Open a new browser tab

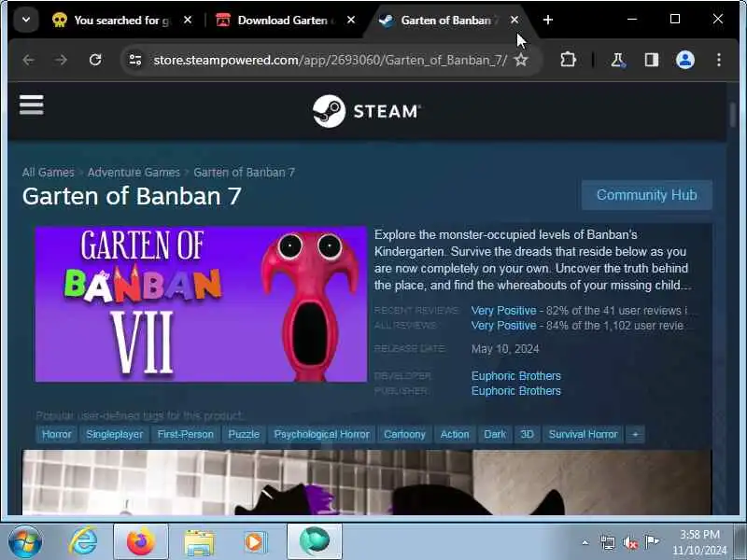tap(548, 20)
